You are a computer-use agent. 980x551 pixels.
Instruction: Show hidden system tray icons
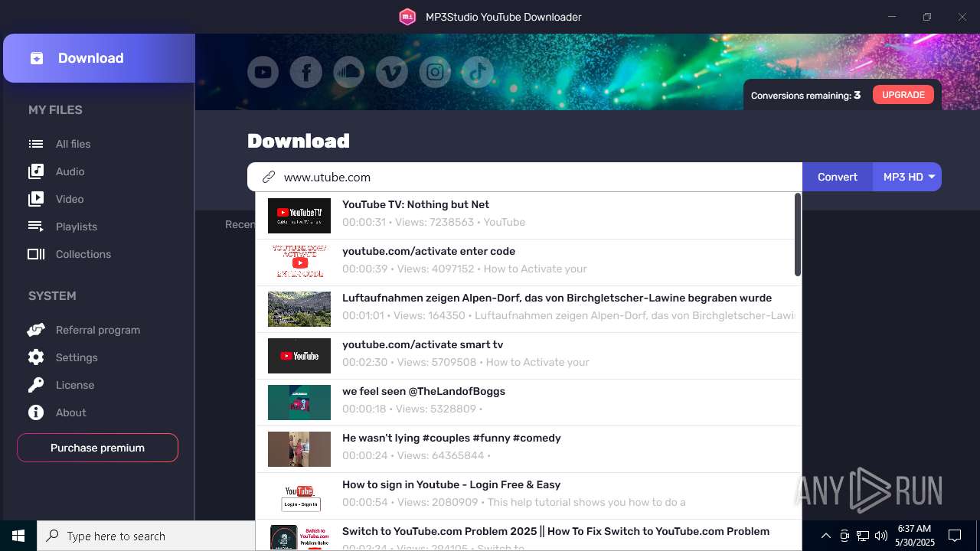[826, 536]
